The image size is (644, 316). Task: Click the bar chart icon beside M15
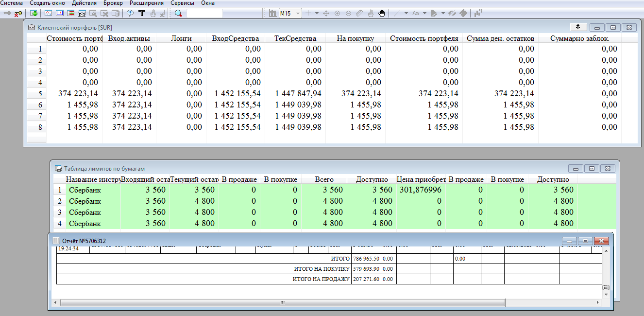tap(272, 13)
